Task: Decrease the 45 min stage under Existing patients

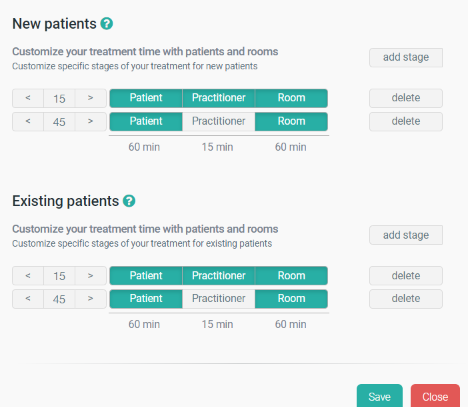Action: click(x=28, y=299)
